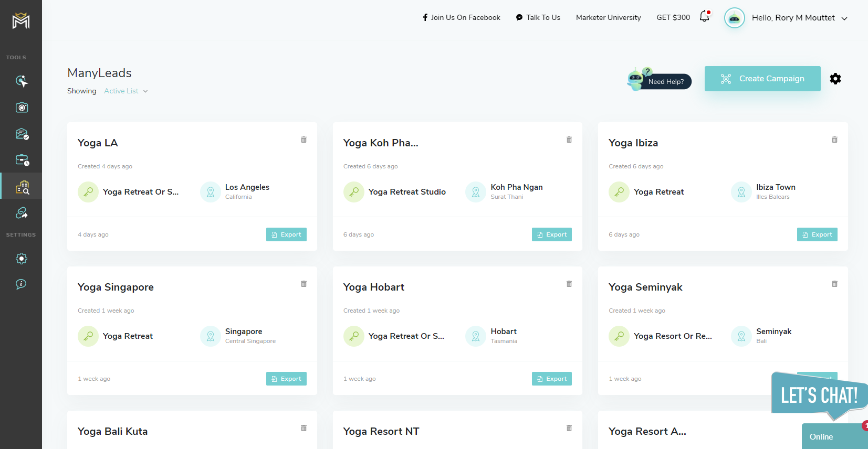Click the Need Help? robot button
Viewport: 868px width, 449px height.
(x=660, y=80)
